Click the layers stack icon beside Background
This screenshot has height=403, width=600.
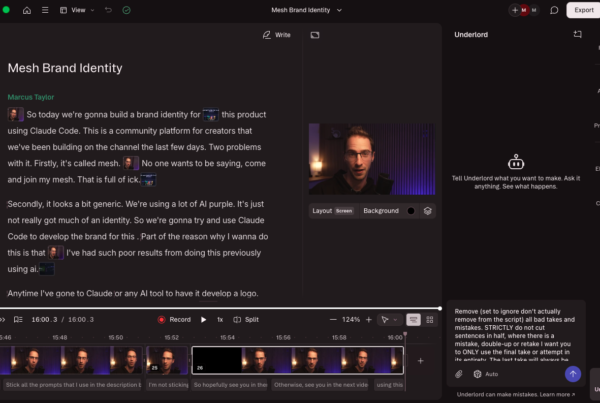427,211
